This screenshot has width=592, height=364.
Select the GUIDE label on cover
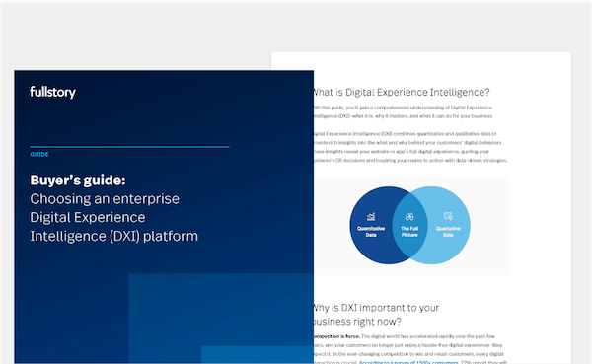[x=39, y=155]
